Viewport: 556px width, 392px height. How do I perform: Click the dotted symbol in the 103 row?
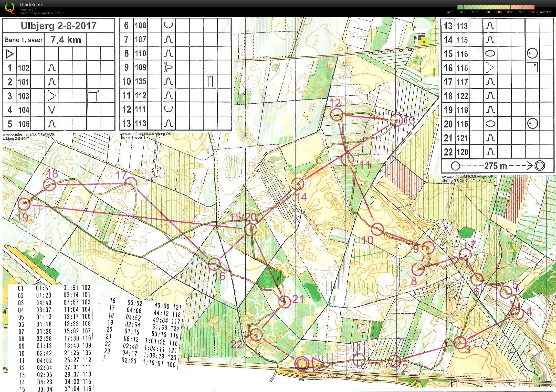pos(52,96)
